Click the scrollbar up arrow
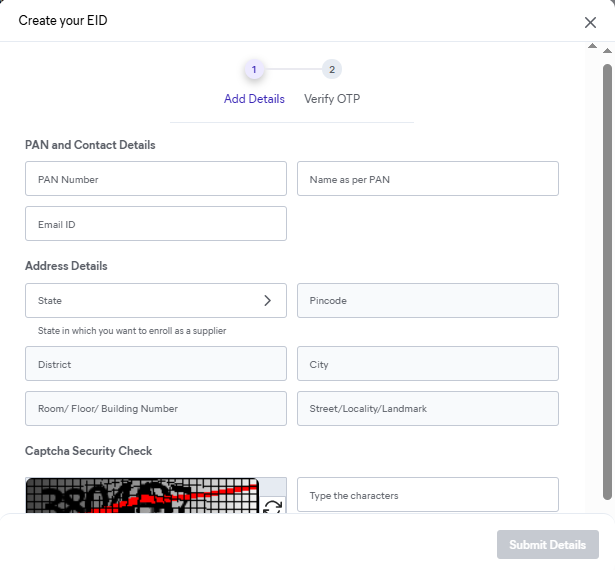This screenshot has height=570, width=615. point(607,48)
